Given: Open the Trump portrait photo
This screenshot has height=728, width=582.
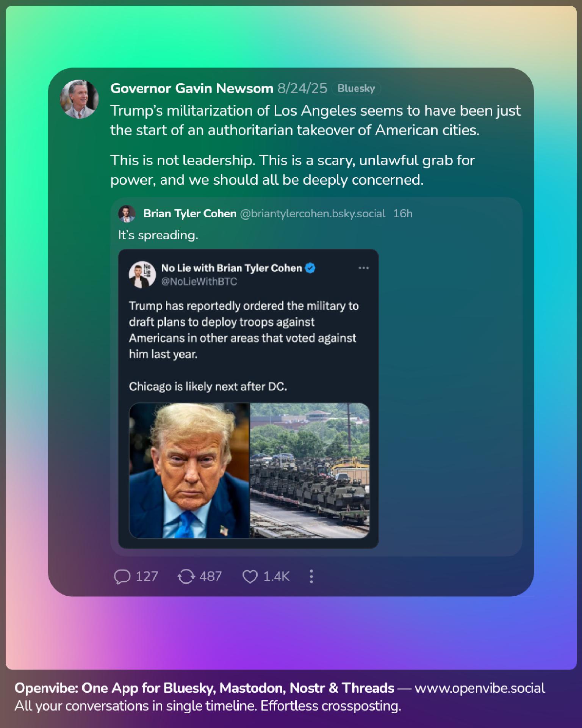Looking at the screenshot, I should (x=189, y=470).
